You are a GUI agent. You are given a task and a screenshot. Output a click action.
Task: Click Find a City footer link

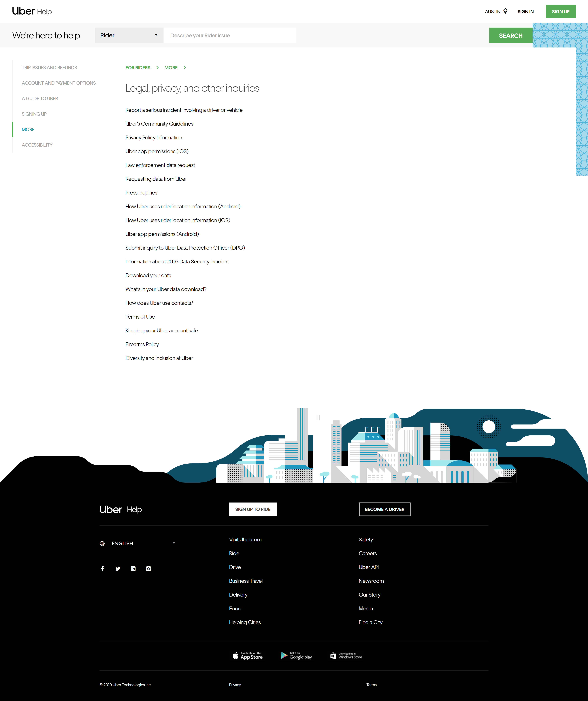371,623
